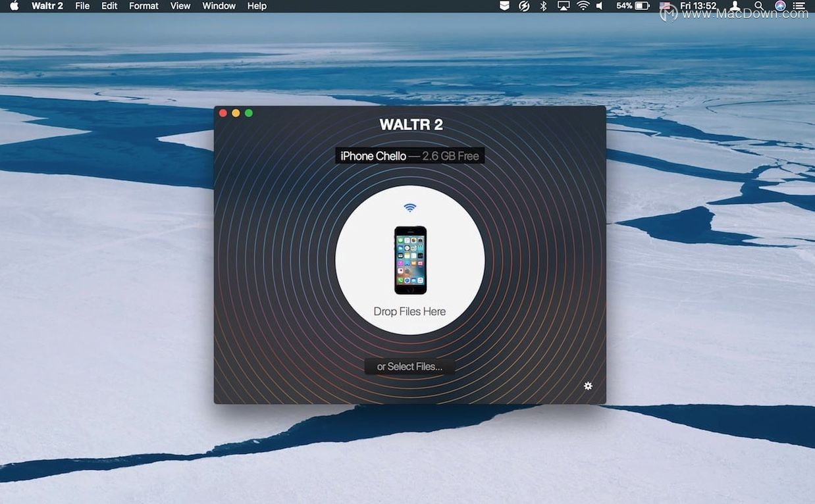The image size is (815, 504).
Task: Open WALTR settings gear icon
Action: click(x=588, y=386)
